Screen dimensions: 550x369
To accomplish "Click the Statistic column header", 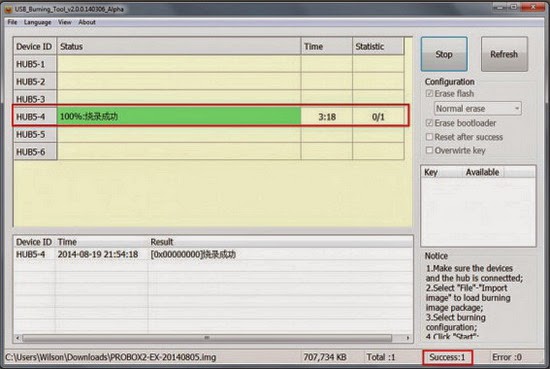I will pyautogui.click(x=378, y=46).
